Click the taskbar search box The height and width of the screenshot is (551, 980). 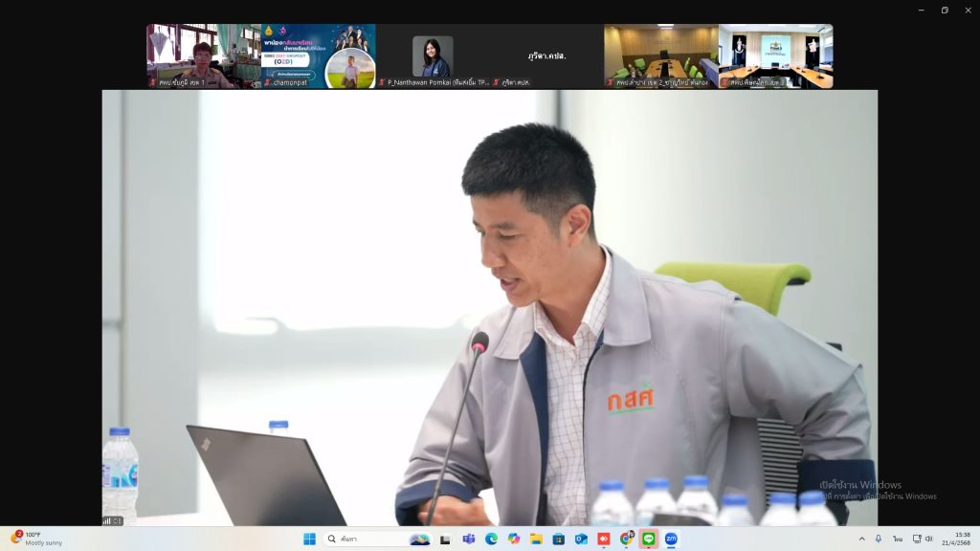click(379, 540)
